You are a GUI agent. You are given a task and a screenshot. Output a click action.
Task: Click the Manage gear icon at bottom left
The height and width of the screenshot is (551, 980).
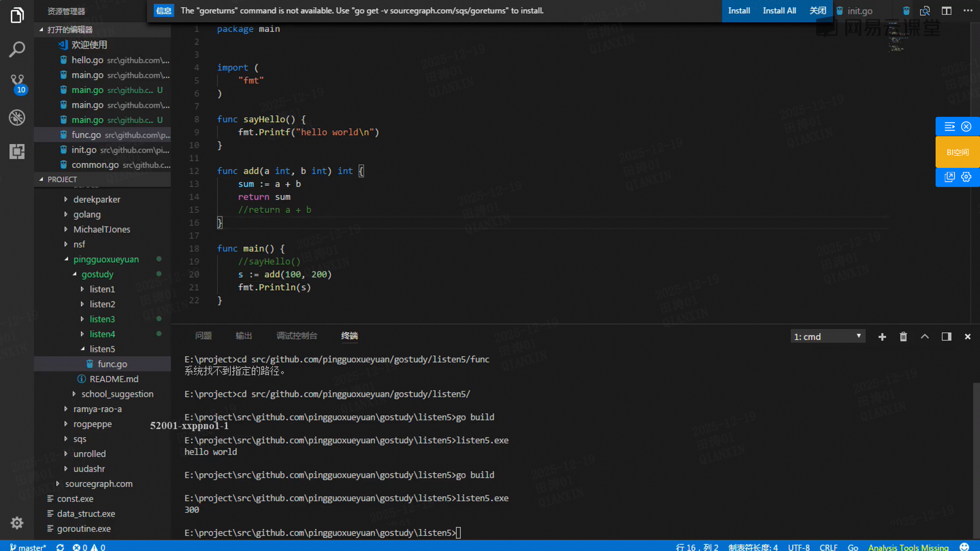(17, 522)
